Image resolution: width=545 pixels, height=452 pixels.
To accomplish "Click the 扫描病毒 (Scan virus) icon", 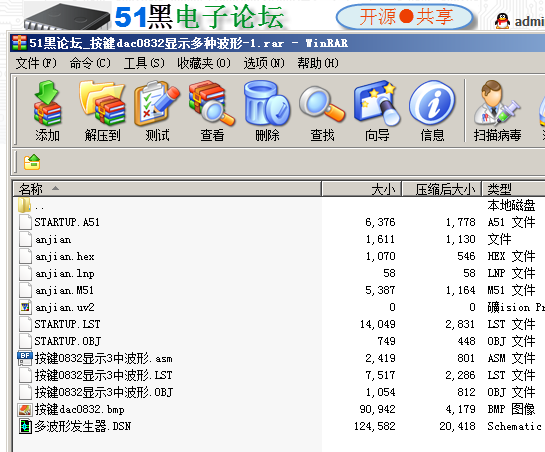I will coord(497,111).
